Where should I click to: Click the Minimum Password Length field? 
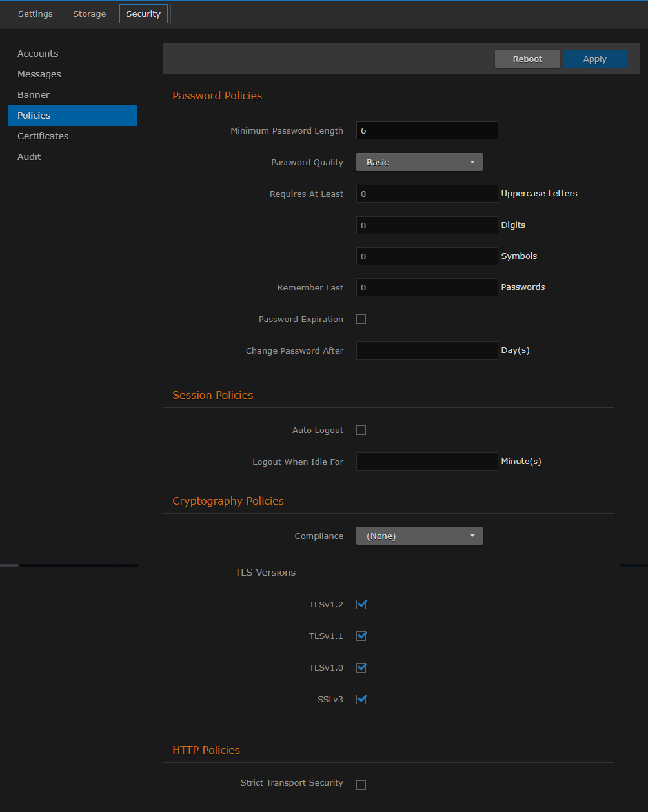[x=427, y=130]
